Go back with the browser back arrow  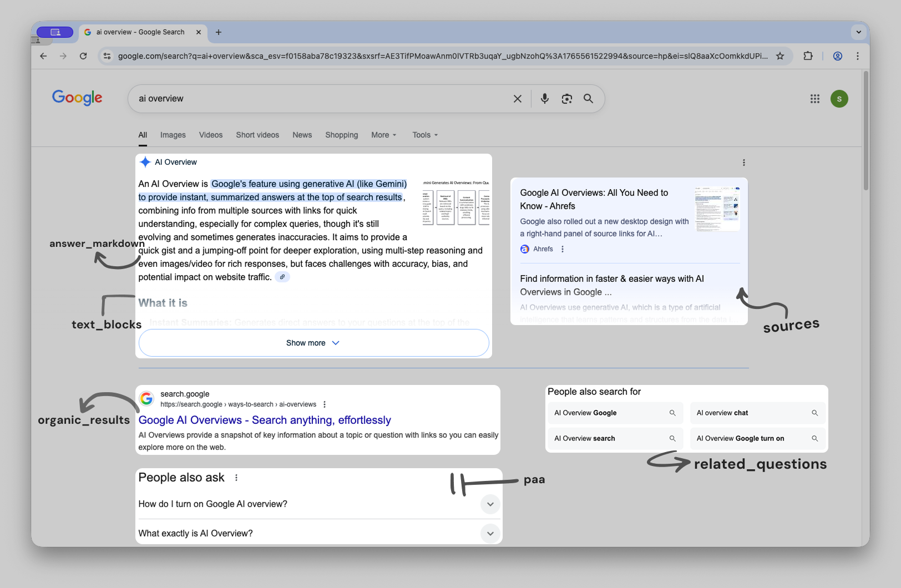43,56
